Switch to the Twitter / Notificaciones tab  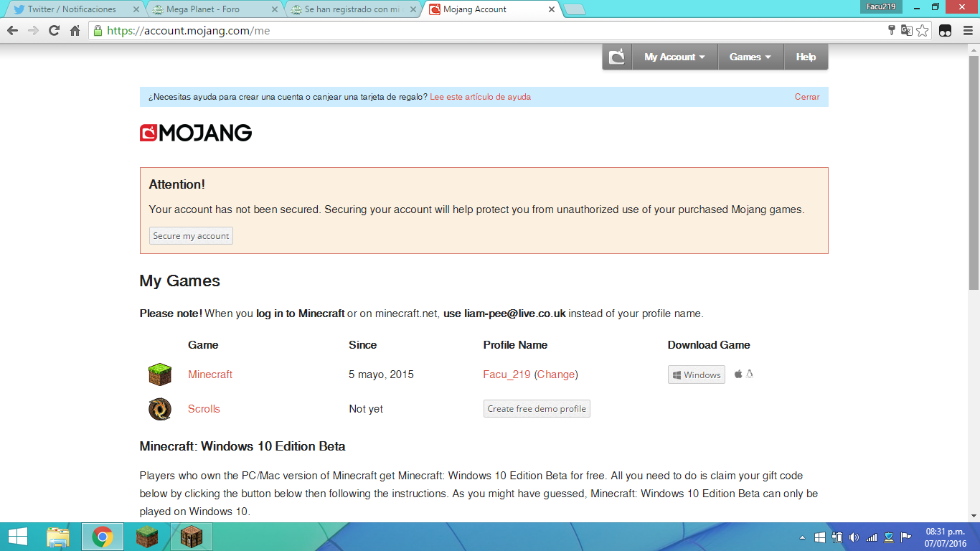tap(72, 9)
